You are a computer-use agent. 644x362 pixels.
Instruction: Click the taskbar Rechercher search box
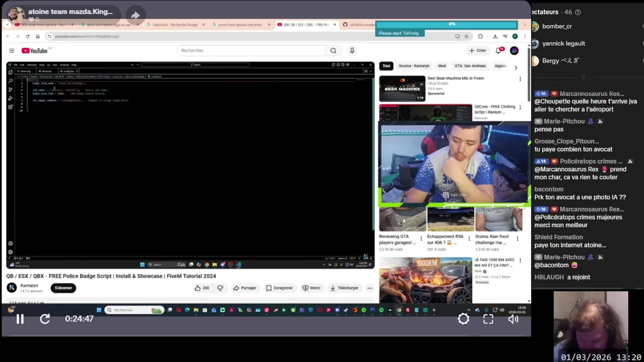click(134, 310)
